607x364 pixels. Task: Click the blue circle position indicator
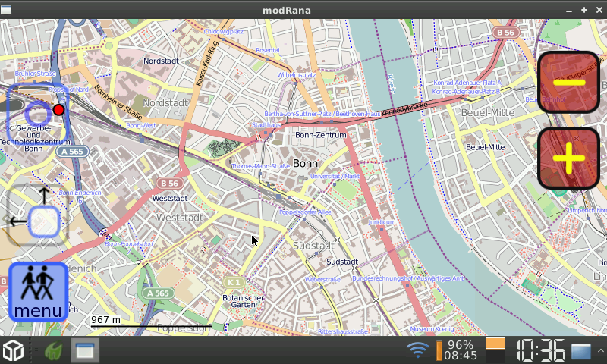point(37,114)
